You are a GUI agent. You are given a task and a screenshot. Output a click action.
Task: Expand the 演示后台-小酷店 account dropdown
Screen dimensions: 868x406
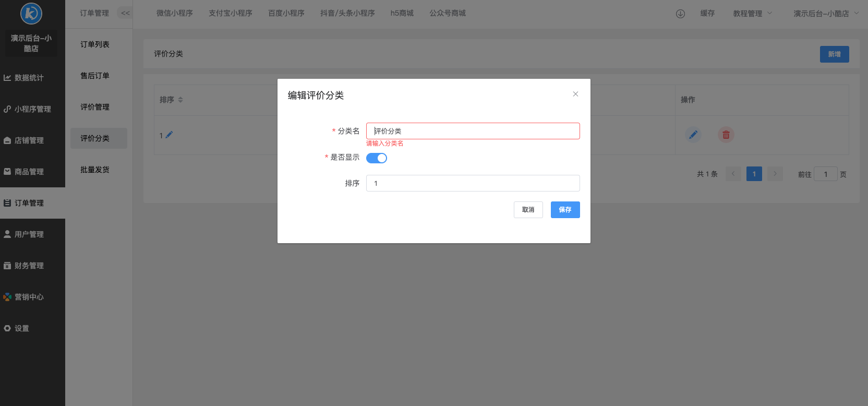[x=826, y=13]
